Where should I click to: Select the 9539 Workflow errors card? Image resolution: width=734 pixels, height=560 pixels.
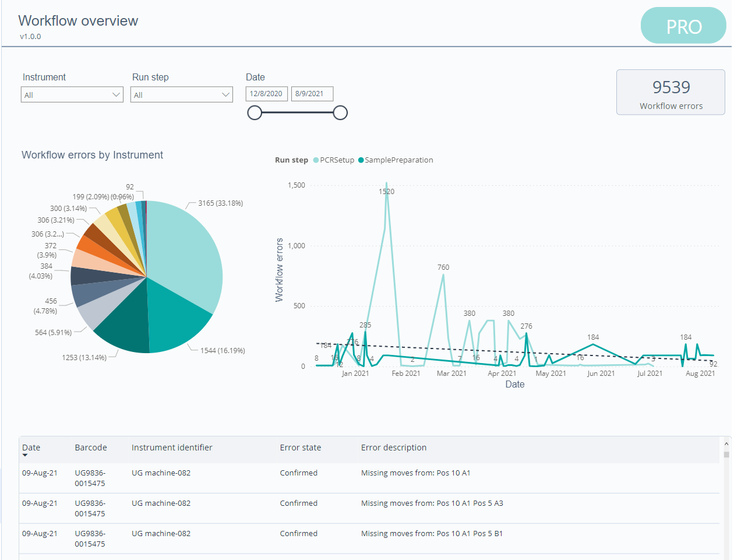(671, 92)
